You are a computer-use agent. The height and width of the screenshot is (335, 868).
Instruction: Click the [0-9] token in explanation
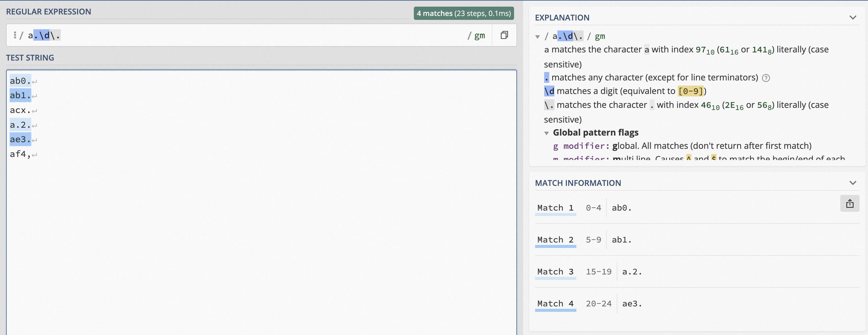click(x=690, y=91)
